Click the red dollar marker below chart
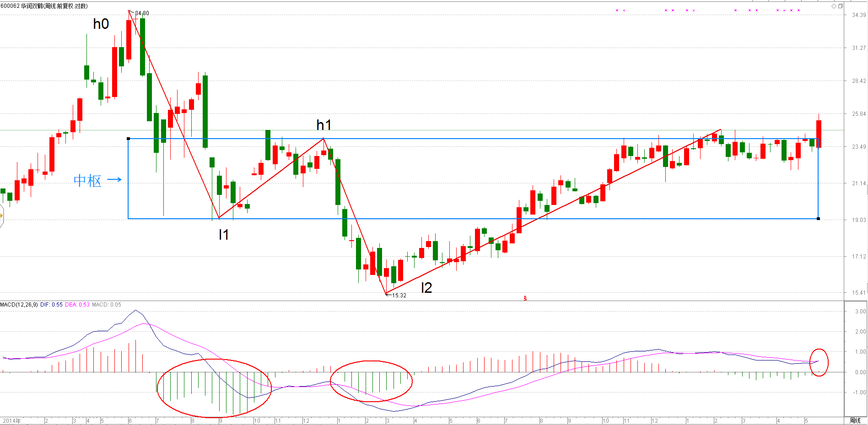The image size is (868, 425). tap(525, 298)
